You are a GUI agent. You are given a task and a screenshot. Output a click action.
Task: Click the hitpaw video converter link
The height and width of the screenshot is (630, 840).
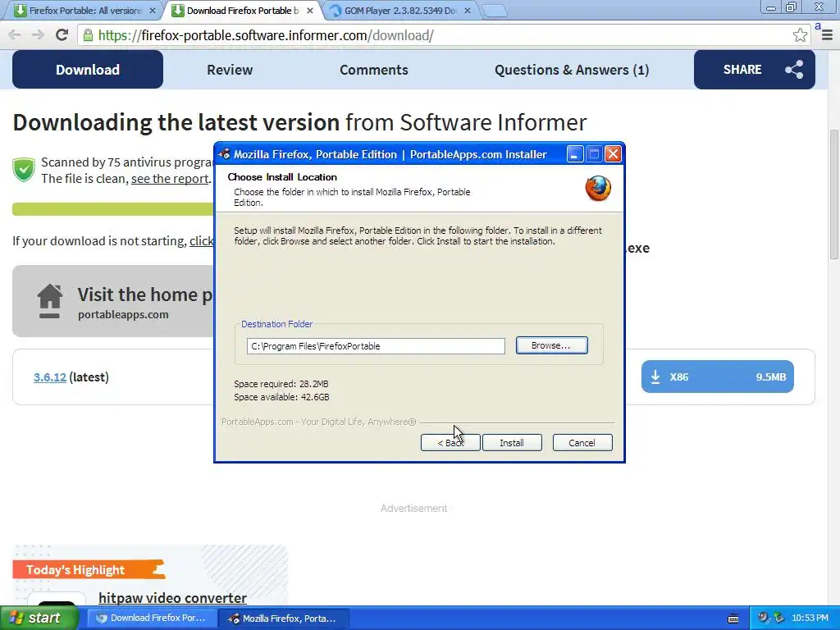tap(172, 598)
